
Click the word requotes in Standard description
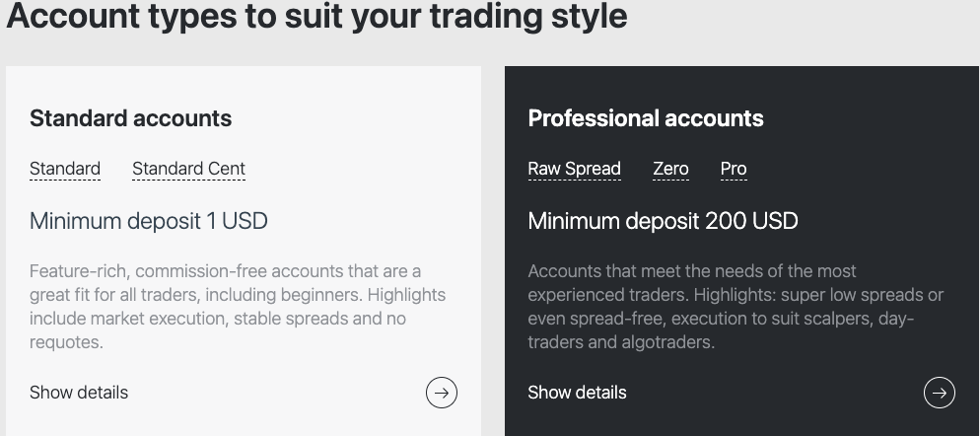pos(64,343)
